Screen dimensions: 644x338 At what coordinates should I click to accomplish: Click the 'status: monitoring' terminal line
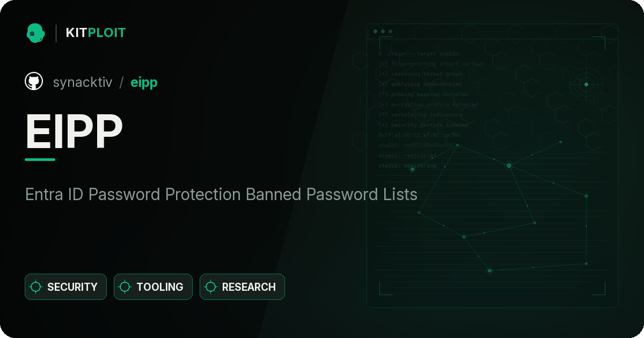click(407, 166)
